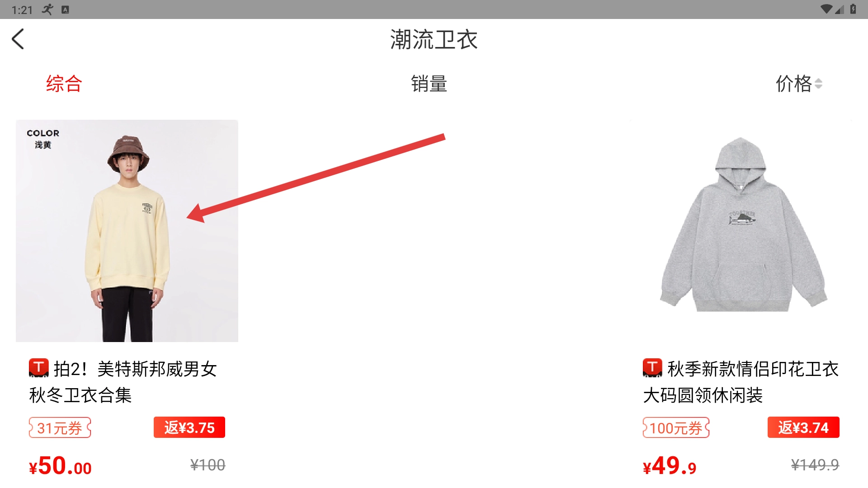Tap the 返¥3.75 cashback badge
Screen dimensions: 868x488
tap(189, 427)
